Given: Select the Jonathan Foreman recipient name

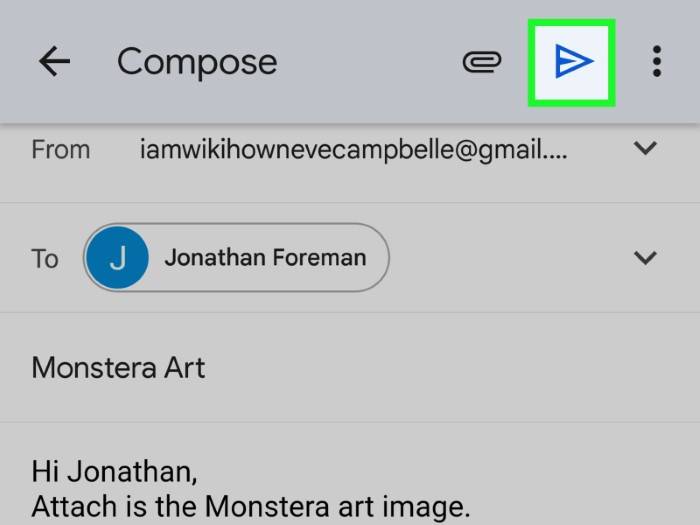Looking at the screenshot, I should pyautogui.click(x=265, y=258).
